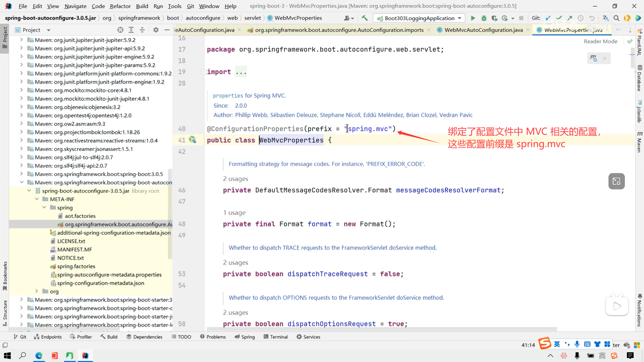This screenshot has height=362, width=644.
Task: Toggle the Bookmarks side tool window
Action: (5, 276)
